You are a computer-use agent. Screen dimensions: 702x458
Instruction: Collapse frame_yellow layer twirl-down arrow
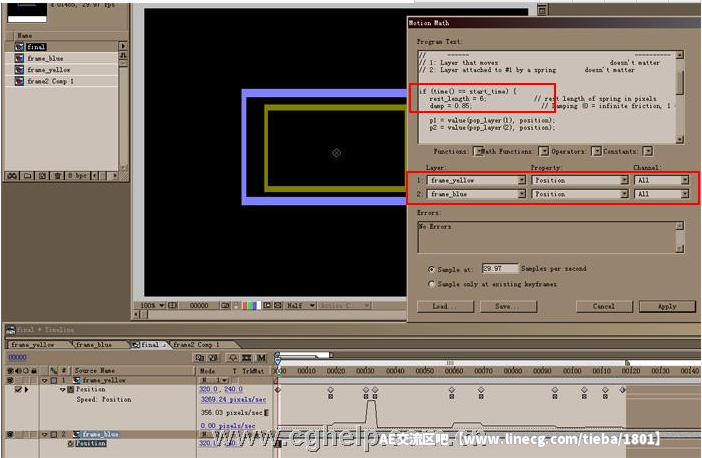click(44, 381)
